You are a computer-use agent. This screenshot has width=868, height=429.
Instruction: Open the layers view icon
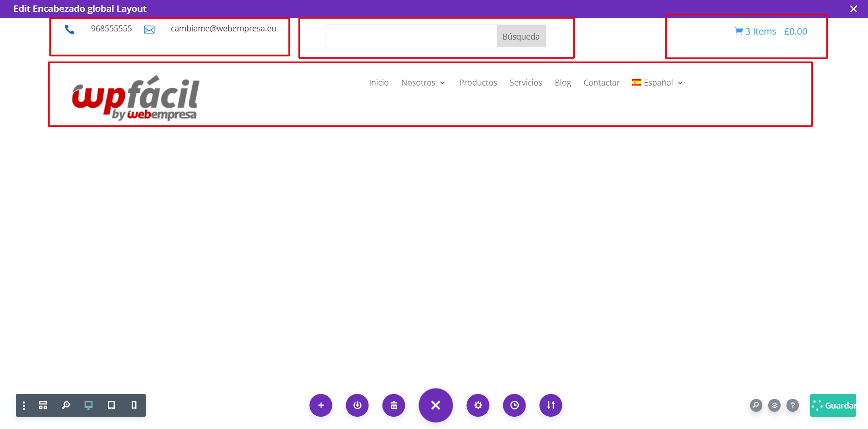click(775, 405)
